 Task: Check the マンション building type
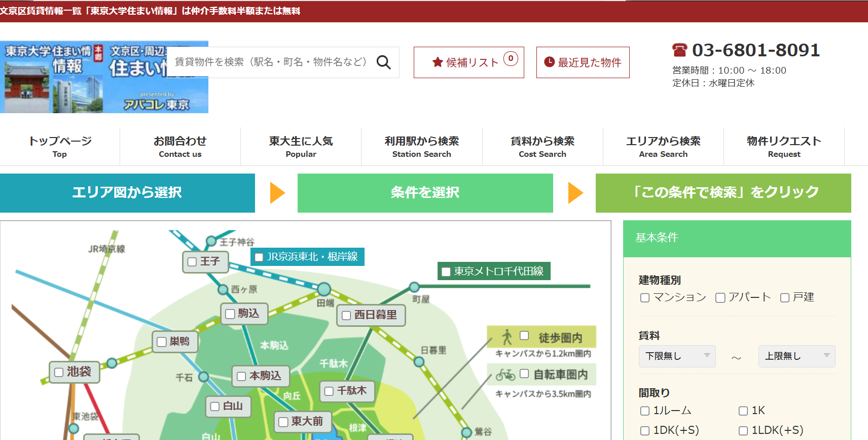pos(645,298)
